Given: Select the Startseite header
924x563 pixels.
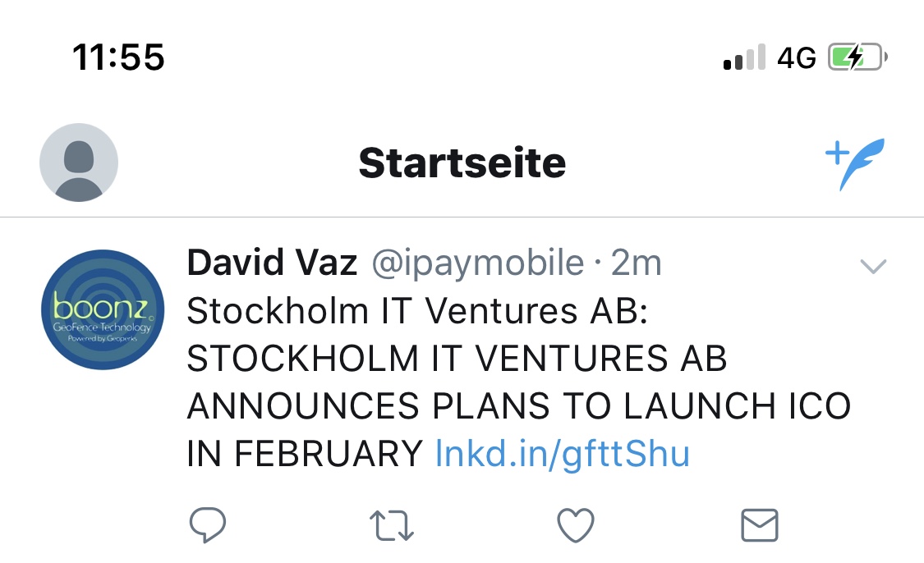Looking at the screenshot, I should pyautogui.click(x=462, y=162).
